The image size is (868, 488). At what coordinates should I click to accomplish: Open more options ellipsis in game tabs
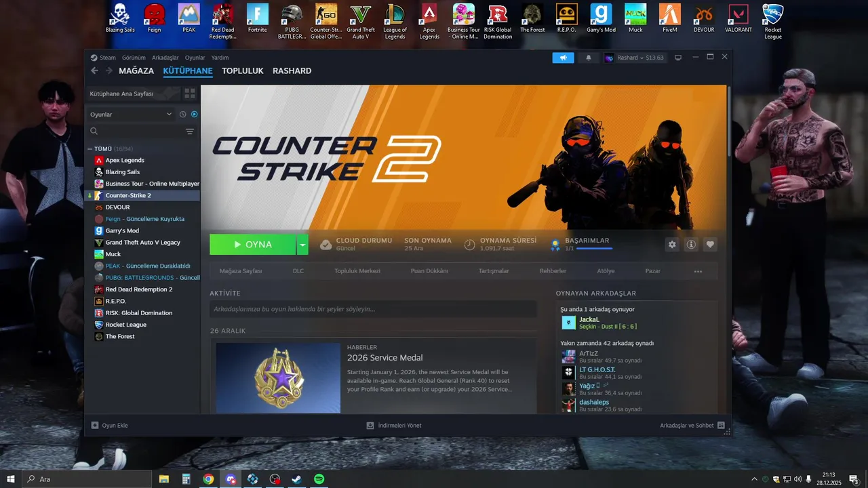pyautogui.click(x=698, y=271)
